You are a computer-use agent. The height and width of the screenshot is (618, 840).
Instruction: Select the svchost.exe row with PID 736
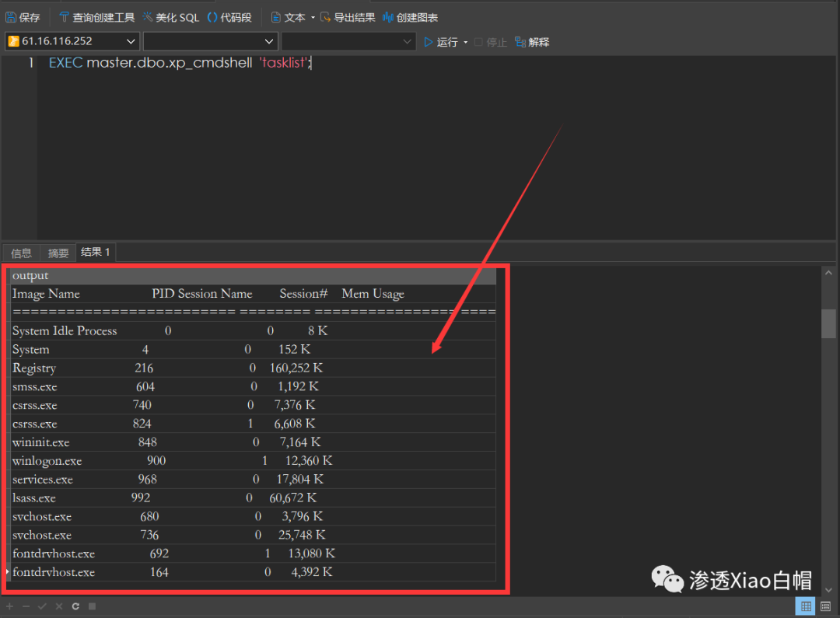[254, 535]
